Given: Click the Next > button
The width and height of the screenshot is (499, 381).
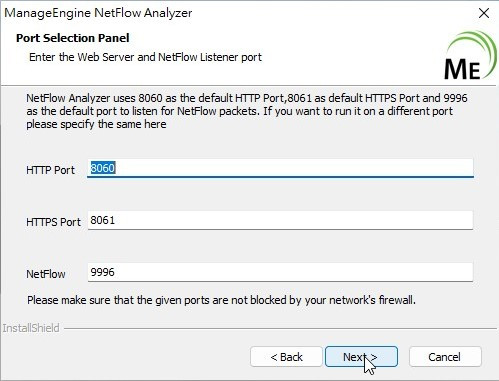Looking at the screenshot, I should (361, 357).
